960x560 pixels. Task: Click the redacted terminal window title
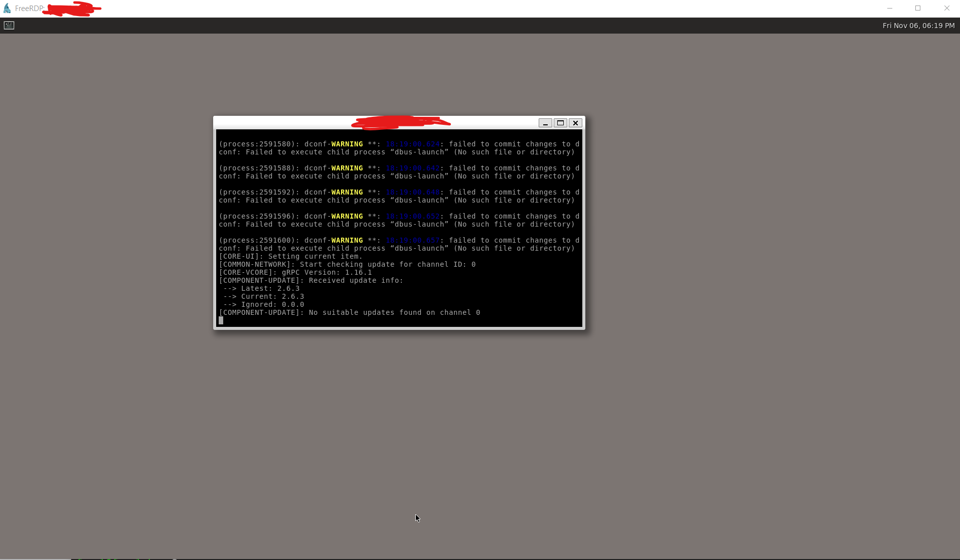coord(400,122)
